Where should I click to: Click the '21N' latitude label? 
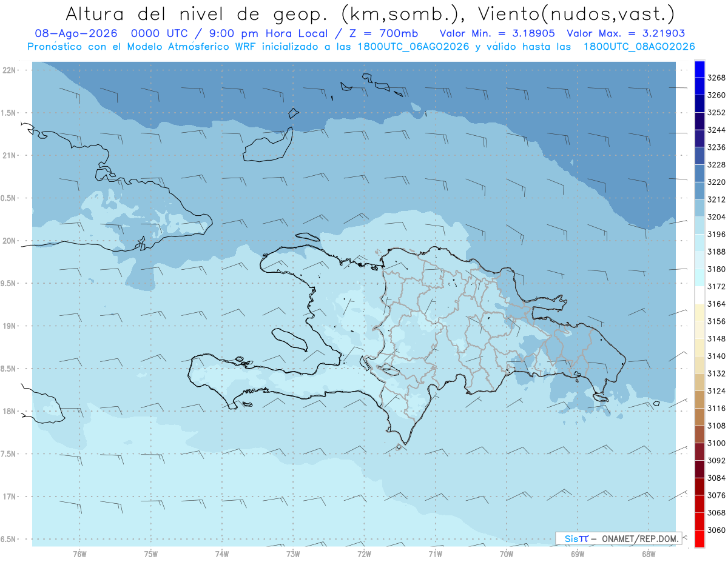tap(10, 155)
